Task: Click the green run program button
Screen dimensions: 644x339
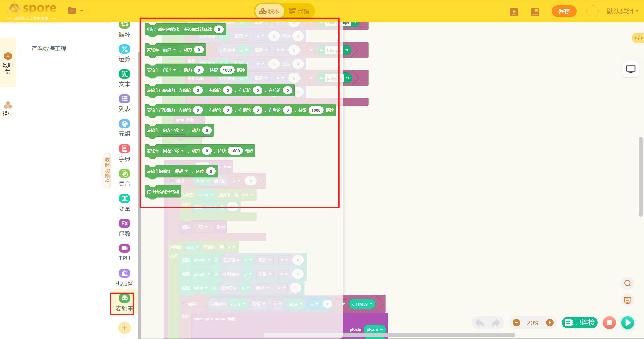Action: pos(627,322)
